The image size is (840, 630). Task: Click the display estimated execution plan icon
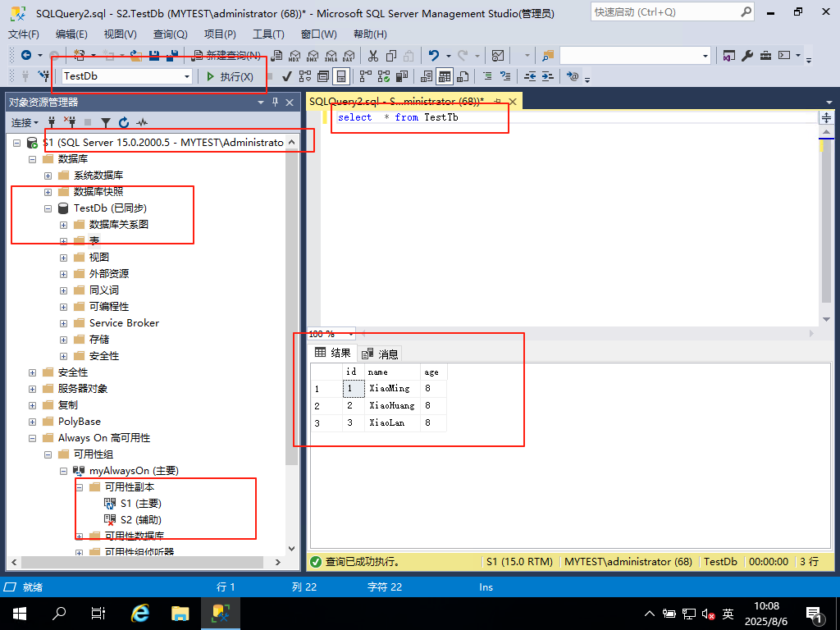coord(305,76)
